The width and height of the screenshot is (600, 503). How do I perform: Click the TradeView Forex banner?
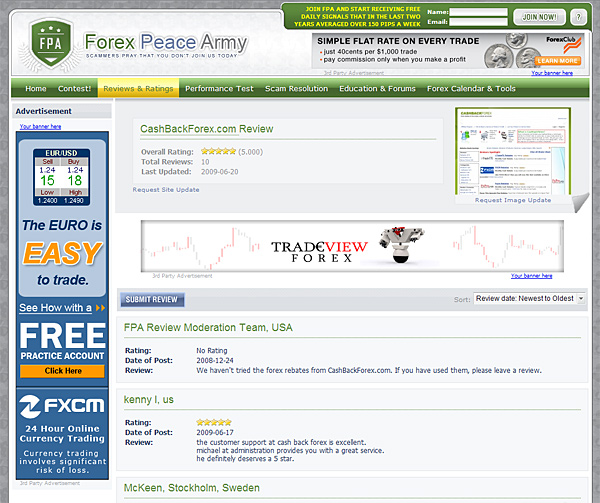[x=352, y=246]
